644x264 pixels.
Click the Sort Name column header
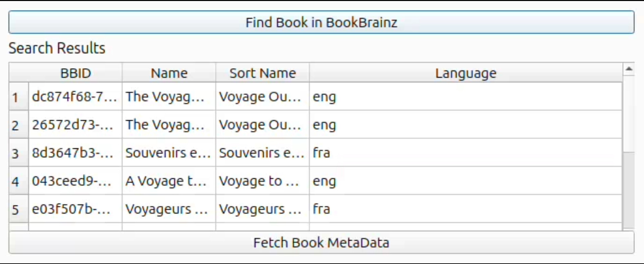coord(262,73)
